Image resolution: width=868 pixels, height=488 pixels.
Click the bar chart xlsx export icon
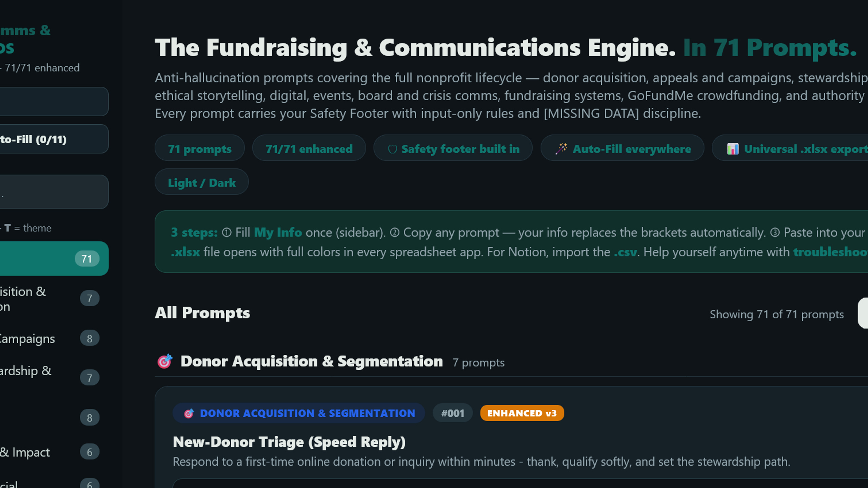click(x=733, y=149)
